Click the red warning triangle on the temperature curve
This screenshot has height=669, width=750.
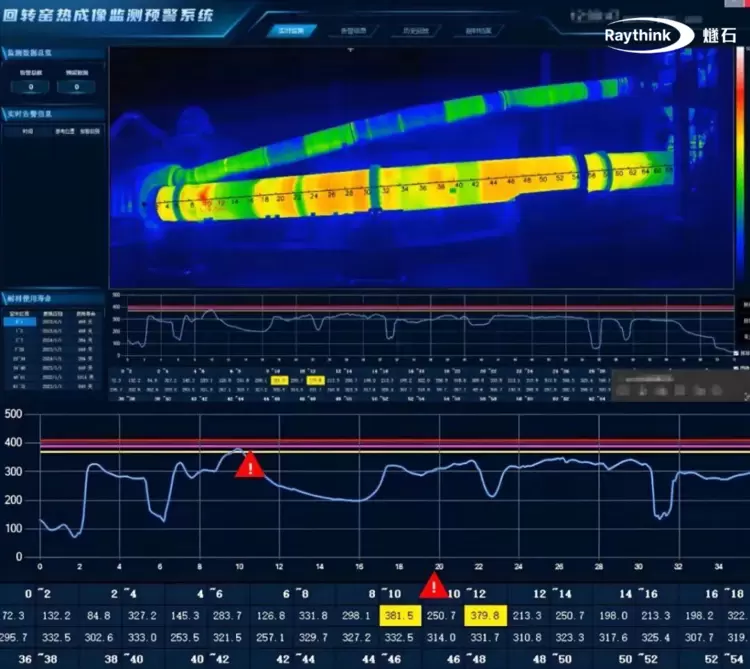pyautogui.click(x=249, y=465)
